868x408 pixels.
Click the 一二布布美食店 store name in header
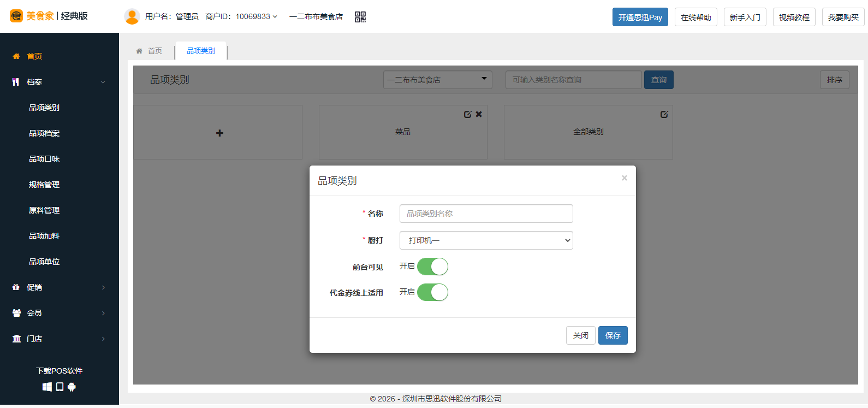pyautogui.click(x=316, y=16)
